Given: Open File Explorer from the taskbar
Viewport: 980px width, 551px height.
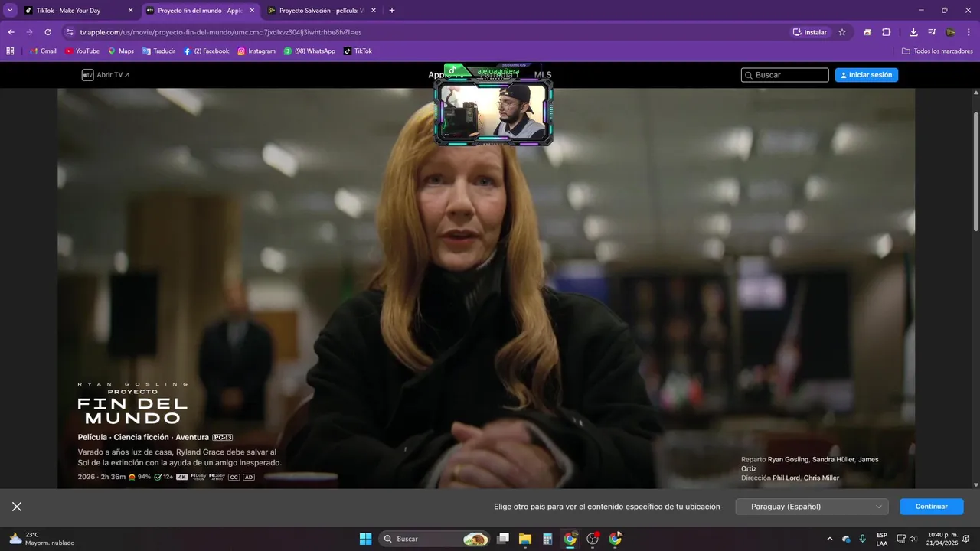Looking at the screenshot, I should coord(525,539).
